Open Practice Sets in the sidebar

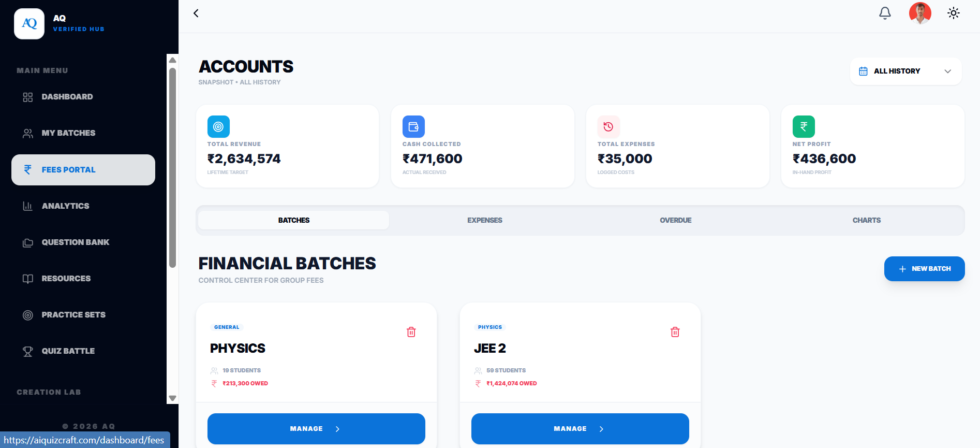tap(83, 315)
